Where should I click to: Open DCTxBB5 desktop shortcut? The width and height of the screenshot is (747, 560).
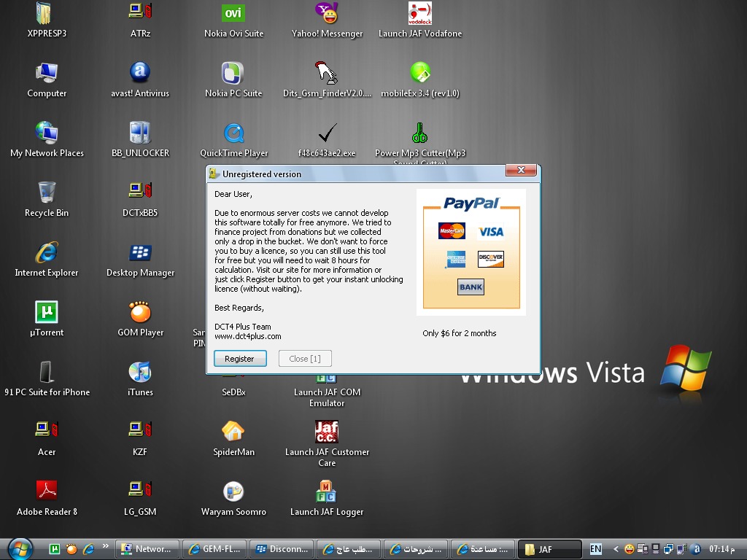click(140, 190)
